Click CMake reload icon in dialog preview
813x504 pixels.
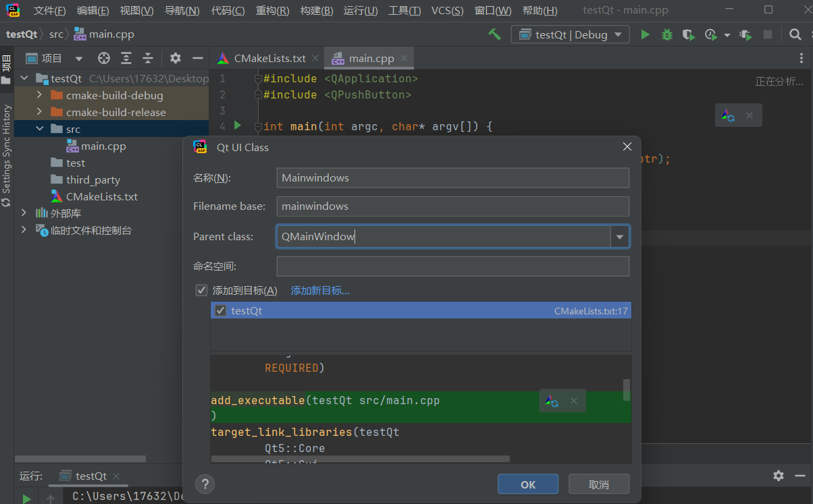pyautogui.click(x=552, y=401)
